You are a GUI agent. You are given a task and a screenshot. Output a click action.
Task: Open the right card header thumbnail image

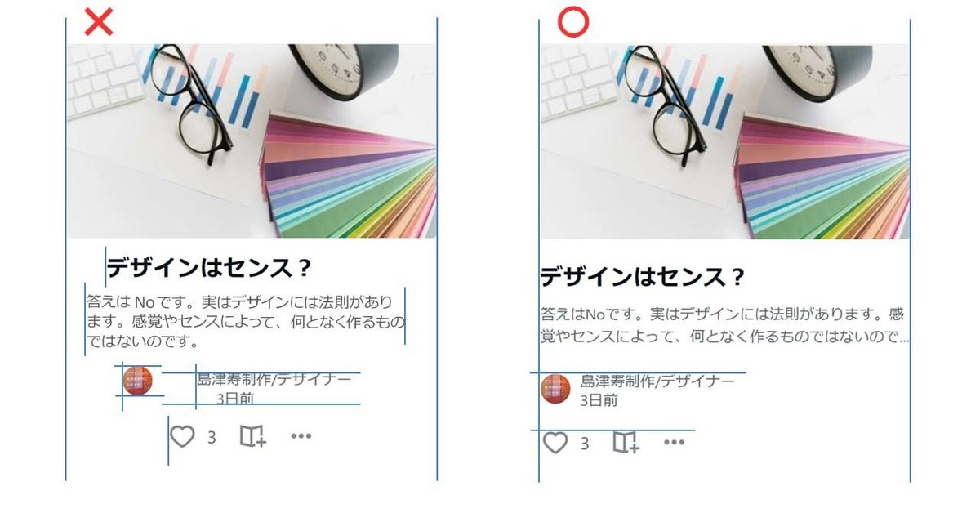pos(724,141)
